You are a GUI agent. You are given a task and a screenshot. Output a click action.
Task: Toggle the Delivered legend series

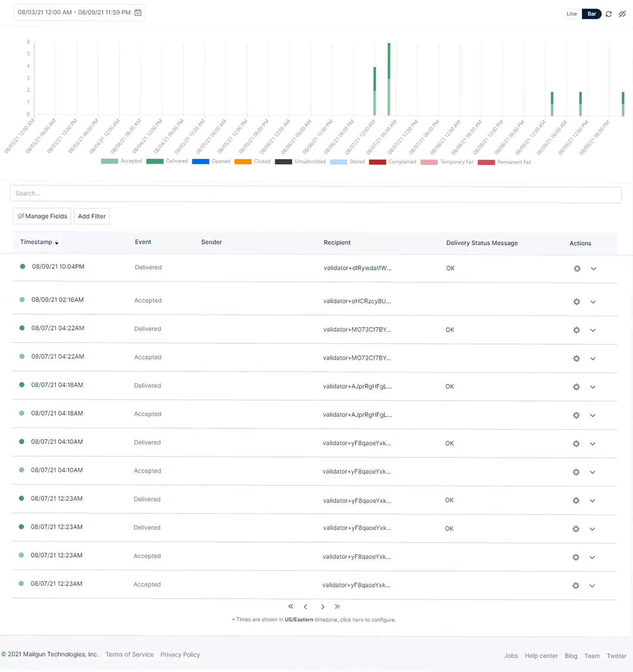[167, 161]
